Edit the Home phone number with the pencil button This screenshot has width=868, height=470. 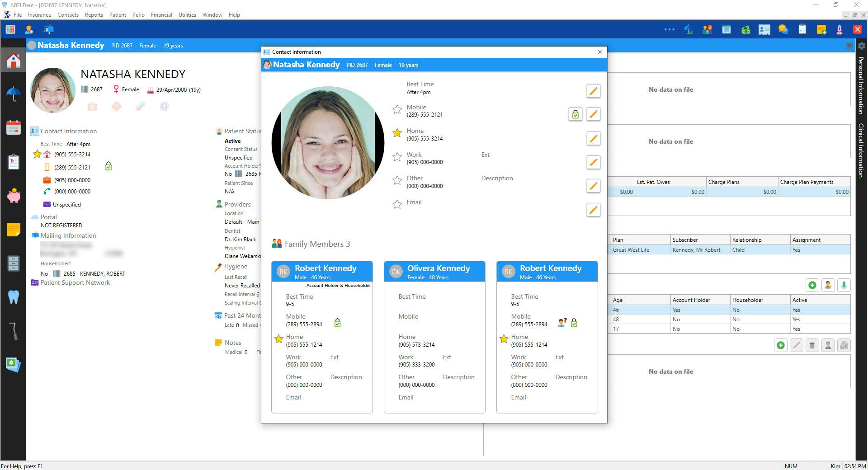(593, 138)
